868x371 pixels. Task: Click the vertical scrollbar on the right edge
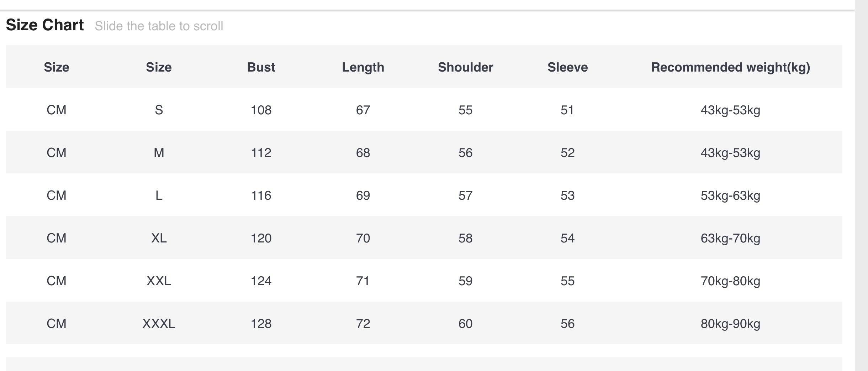(x=861, y=185)
